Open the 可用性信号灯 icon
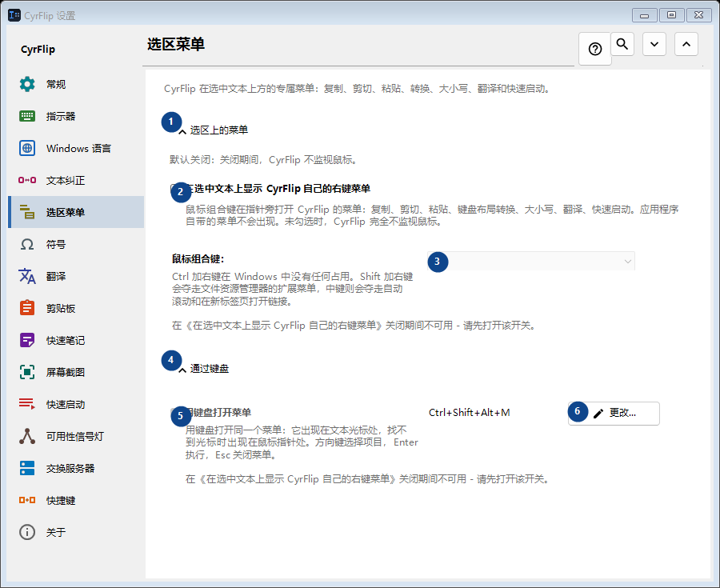Image resolution: width=720 pixels, height=588 pixels. [x=27, y=436]
